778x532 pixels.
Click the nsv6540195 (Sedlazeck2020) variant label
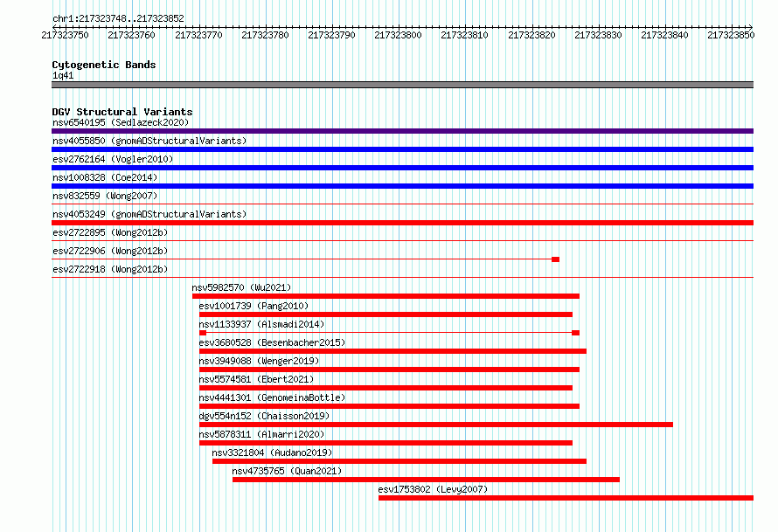pos(121,122)
